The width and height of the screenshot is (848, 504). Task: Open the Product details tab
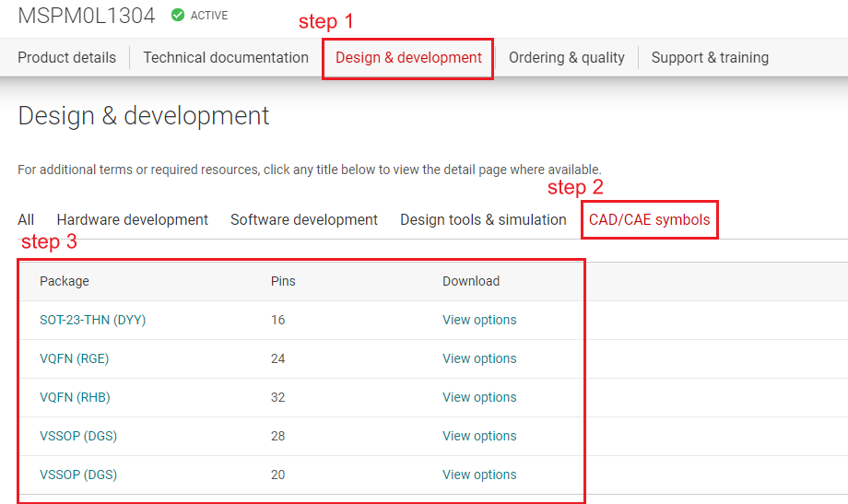point(67,57)
